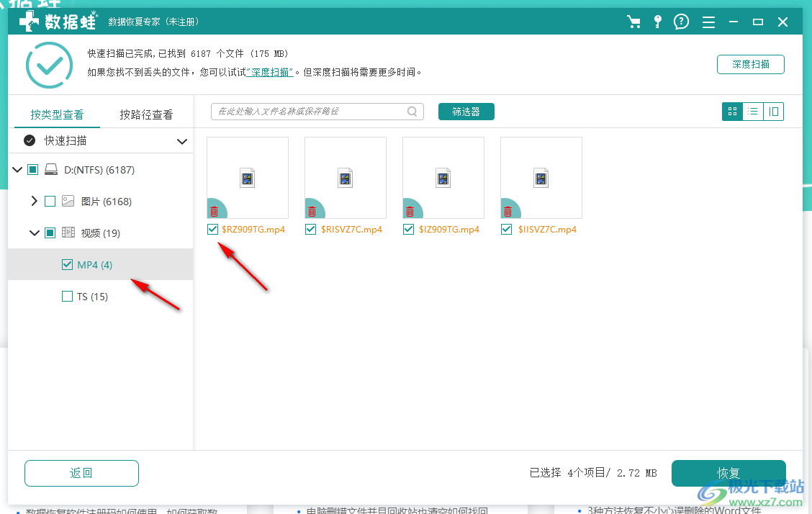
Task: Click the $IZ909TG.mp4 file name
Action: point(449,230)
